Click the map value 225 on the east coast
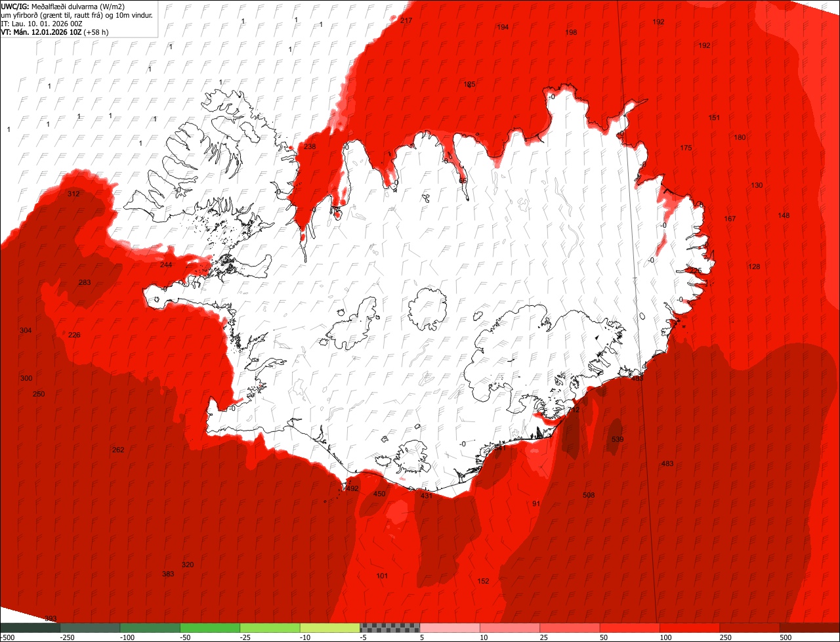Image resolution: width=840 pixels, height=642 pixels. 696,270
